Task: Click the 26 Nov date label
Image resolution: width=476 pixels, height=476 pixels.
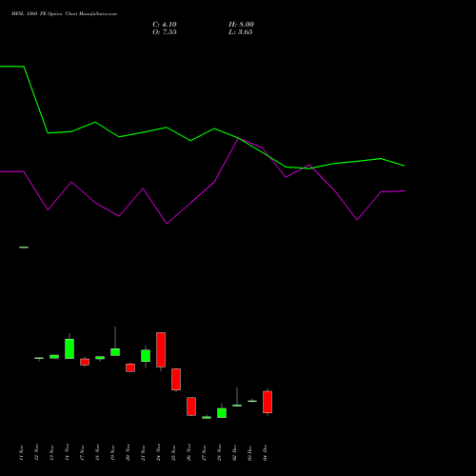Action: click(188, 452)
